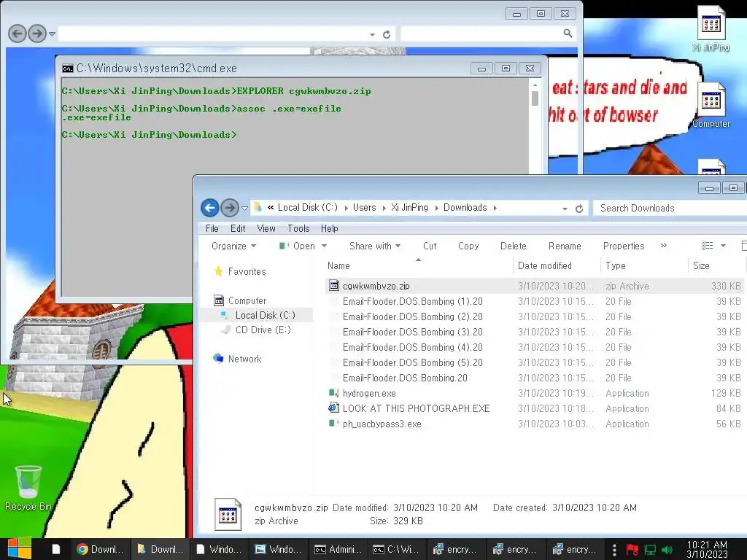Click the red flag tray icon
This screenshot has width=747, height=560.
click(x=632, y=550)
